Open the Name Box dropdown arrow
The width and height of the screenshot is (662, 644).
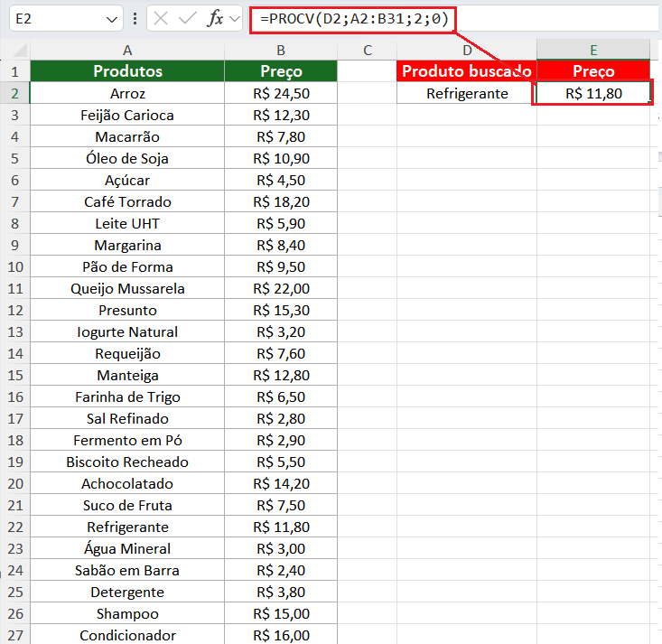tap(111, 20)
